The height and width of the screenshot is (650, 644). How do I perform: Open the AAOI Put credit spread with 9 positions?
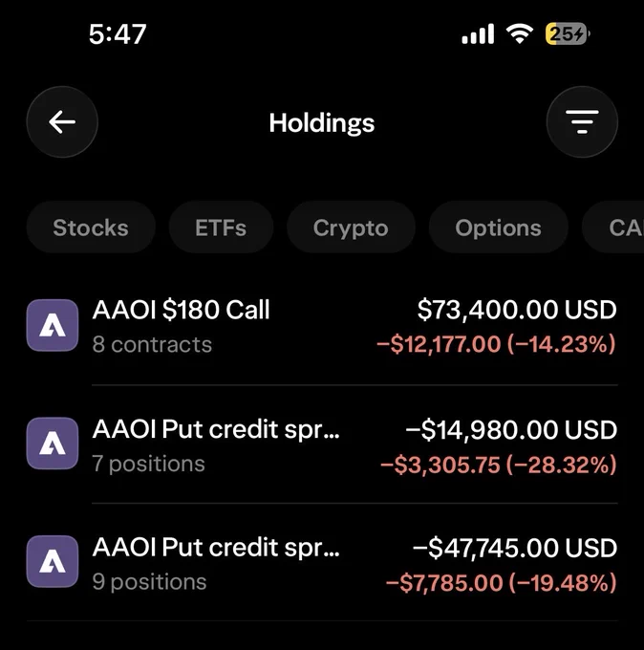coord(322,564)
